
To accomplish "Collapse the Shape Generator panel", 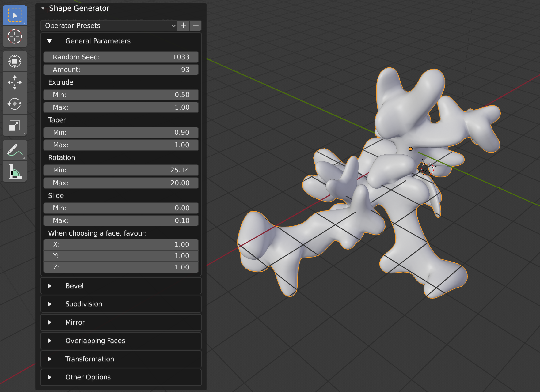I will point(43,8).
